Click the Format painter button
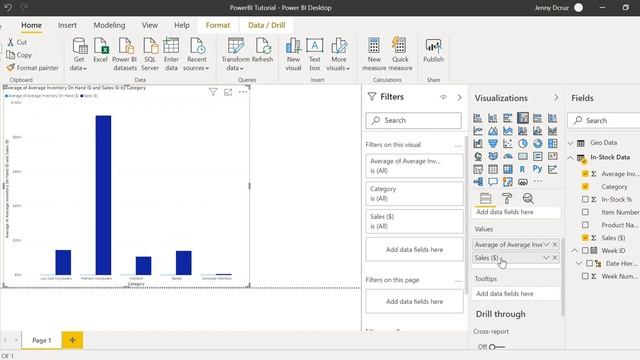The image size is (640, 360). pos(33,68)
